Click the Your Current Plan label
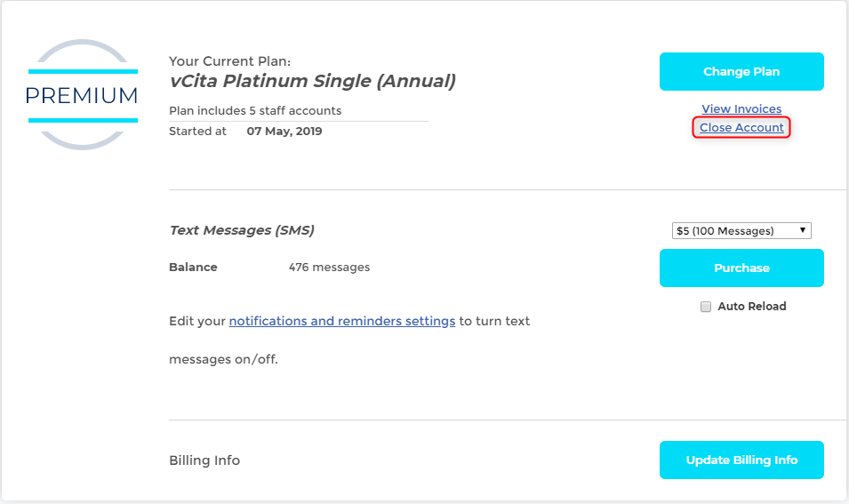Screen dimensions: 849x504 pyautogui.click(x=229, y=61)
